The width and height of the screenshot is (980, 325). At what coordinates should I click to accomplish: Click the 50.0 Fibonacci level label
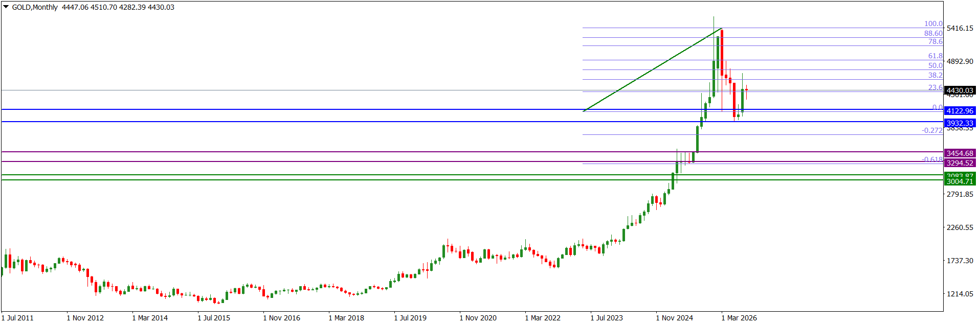pyautogui.click(x=936, y=65)
